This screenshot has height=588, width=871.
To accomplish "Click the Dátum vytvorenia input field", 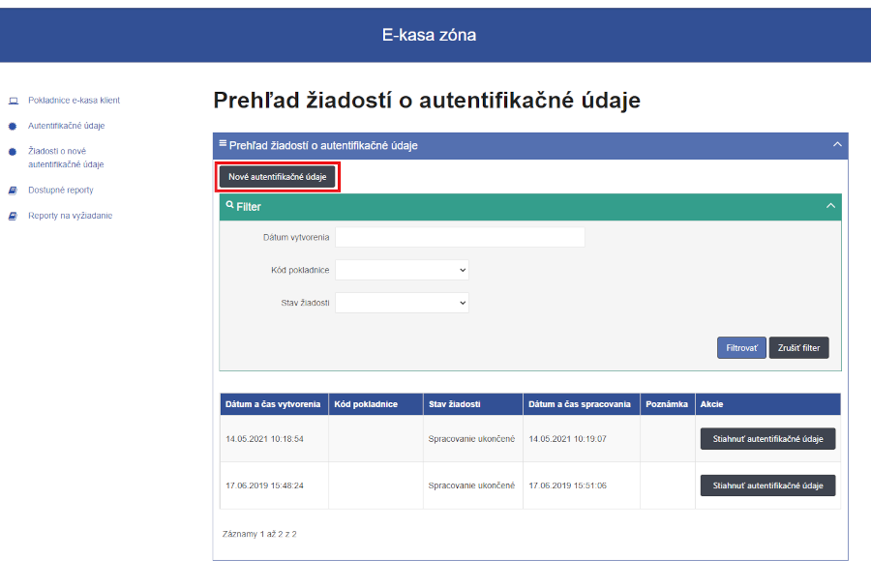I will [x=460, y=237].
